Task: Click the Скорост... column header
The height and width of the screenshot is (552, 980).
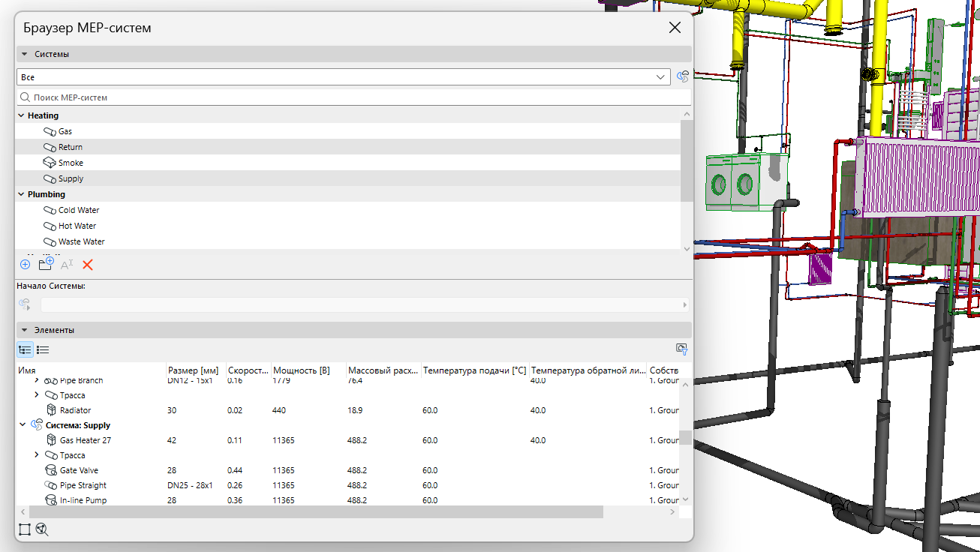Action: [248, 370]
